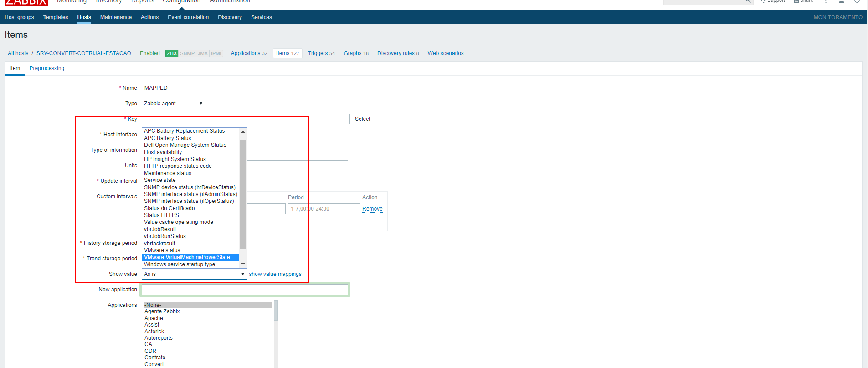This screenshot has width=868, height=368.
Task: Click the New application input field
Action: [245, 290]
